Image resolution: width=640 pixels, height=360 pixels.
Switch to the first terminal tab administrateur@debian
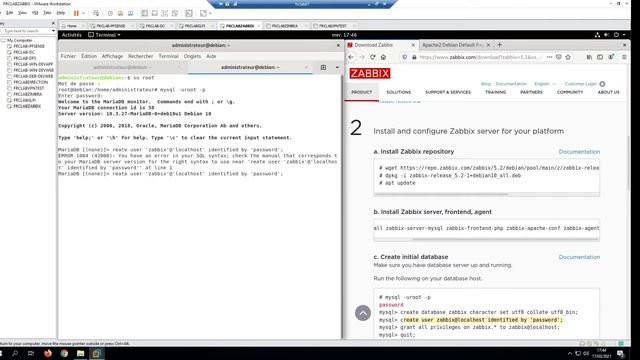tap(122, 67)
